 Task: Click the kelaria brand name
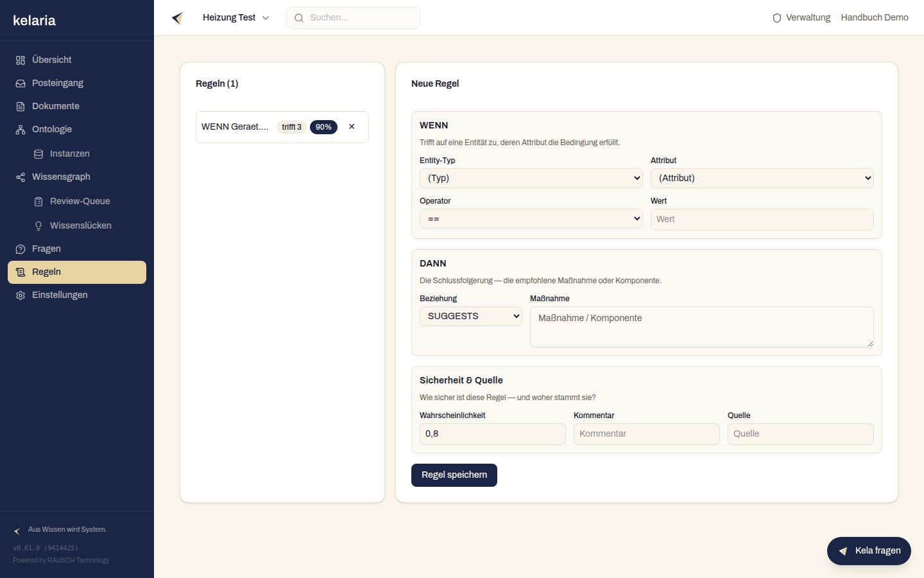click(x=35, y=21)
